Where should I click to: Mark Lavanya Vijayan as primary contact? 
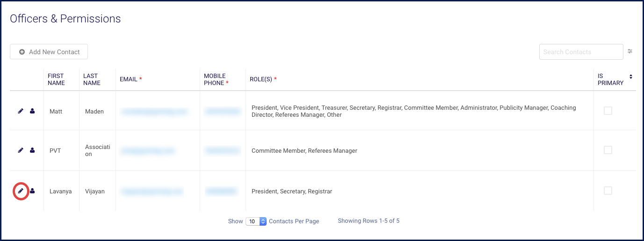tap(608, 191)
